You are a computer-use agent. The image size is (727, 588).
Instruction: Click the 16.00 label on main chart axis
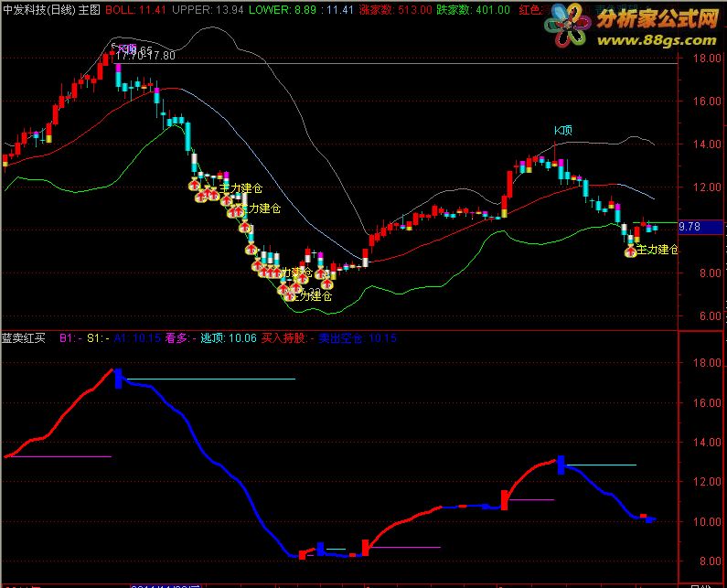point(707,102)
